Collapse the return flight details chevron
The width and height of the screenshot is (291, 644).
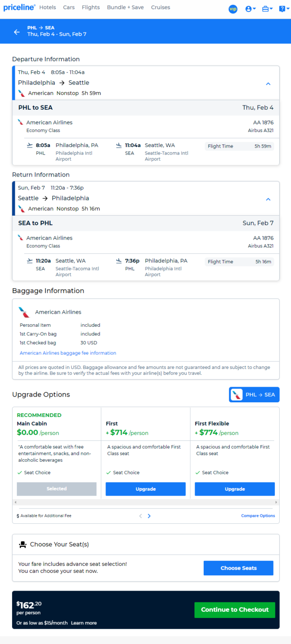(x=268, y=199)
